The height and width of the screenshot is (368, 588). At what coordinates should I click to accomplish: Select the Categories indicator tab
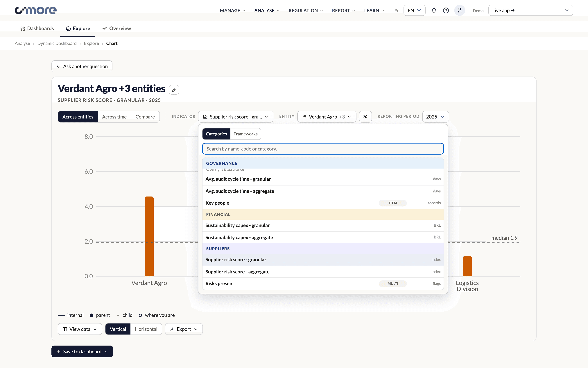pos(216,134)
